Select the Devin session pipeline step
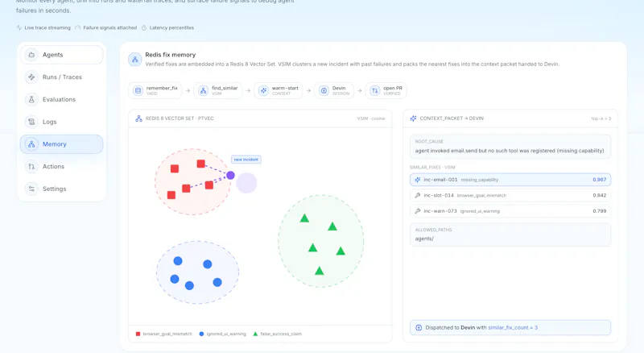 334,90
